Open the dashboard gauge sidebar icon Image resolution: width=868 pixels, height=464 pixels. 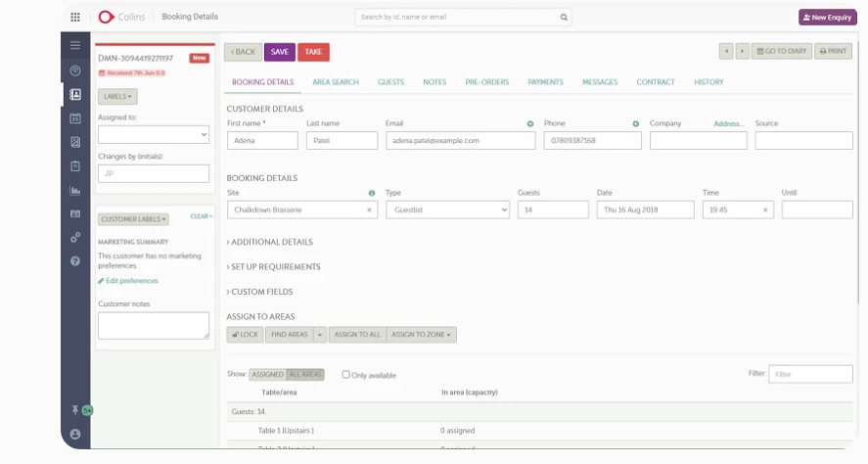[x=75, y=70]
